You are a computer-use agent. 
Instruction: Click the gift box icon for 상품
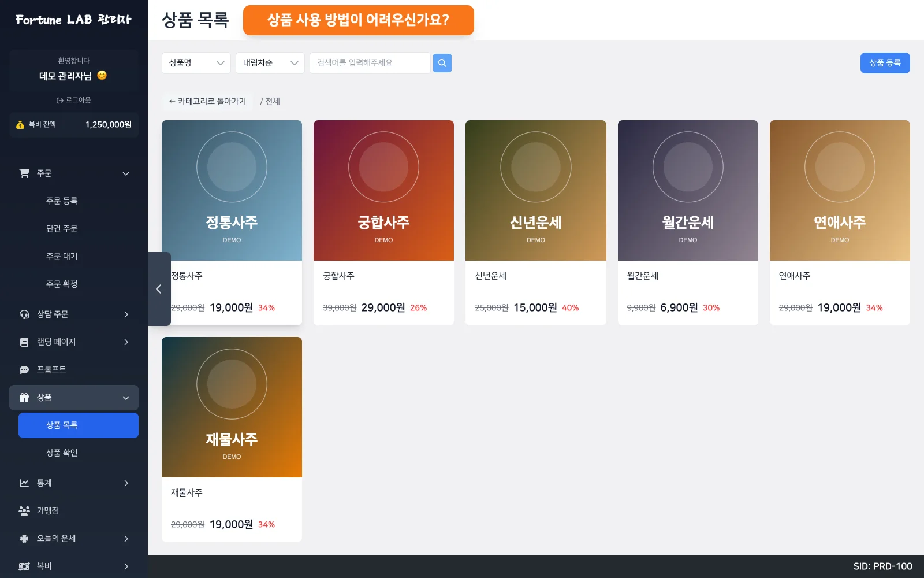[24, 398]
